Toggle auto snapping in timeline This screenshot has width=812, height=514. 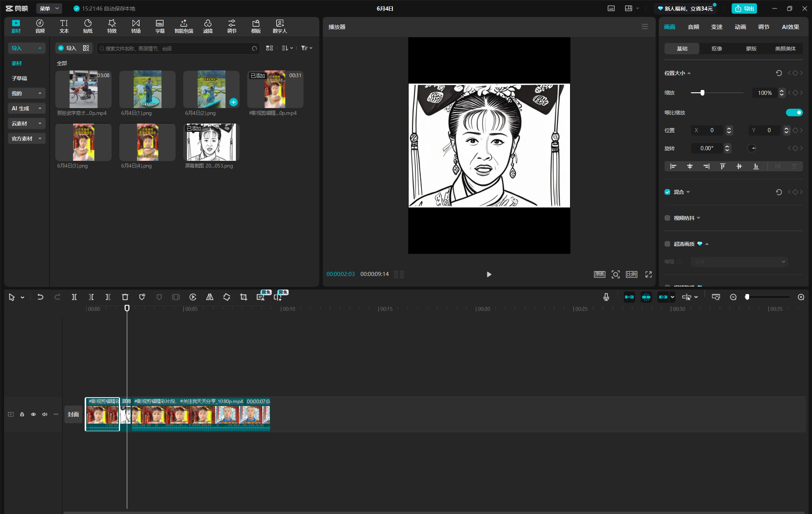pyautogui.click(x=646, y=297)
